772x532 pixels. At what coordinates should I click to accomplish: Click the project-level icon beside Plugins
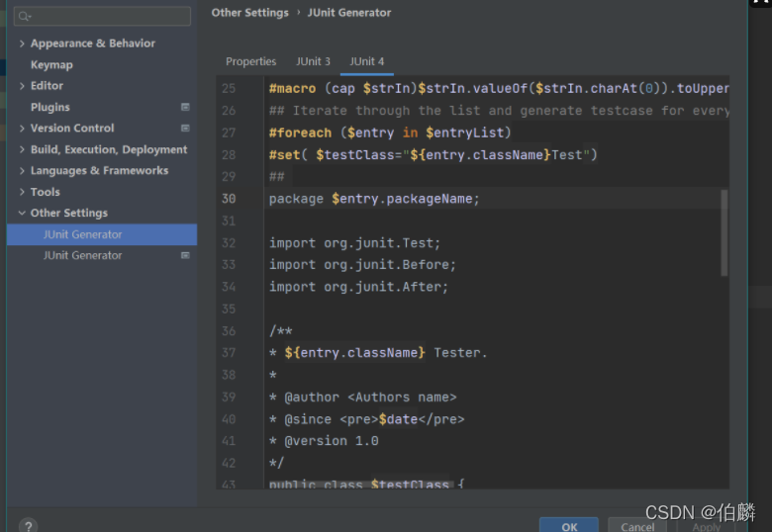pyautogui.click(x=185, y=107)
